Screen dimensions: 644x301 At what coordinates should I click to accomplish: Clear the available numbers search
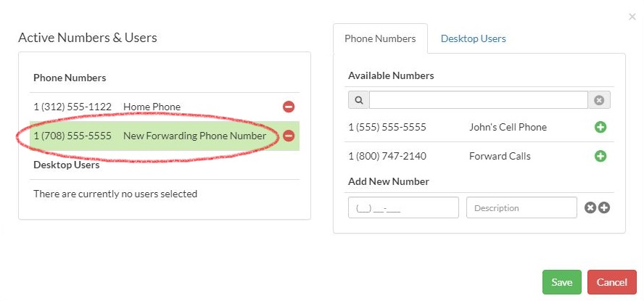[x=599, y=100]
